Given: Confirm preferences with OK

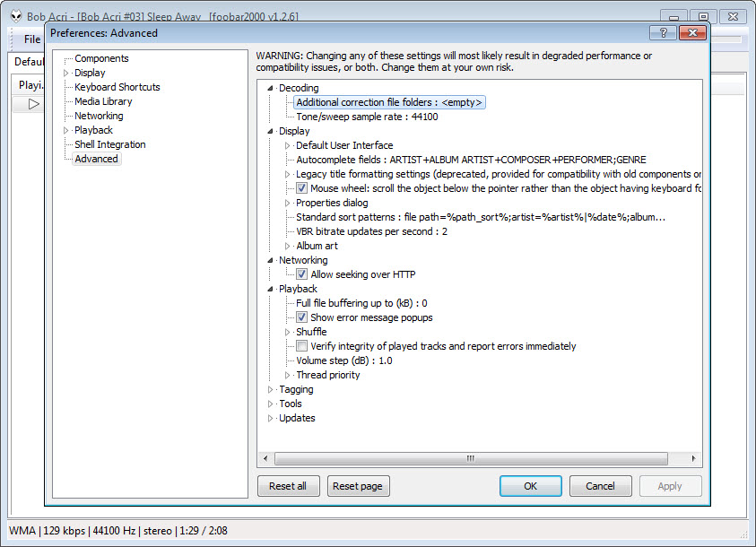Looking at the screenshot, I should click(530, 486).
